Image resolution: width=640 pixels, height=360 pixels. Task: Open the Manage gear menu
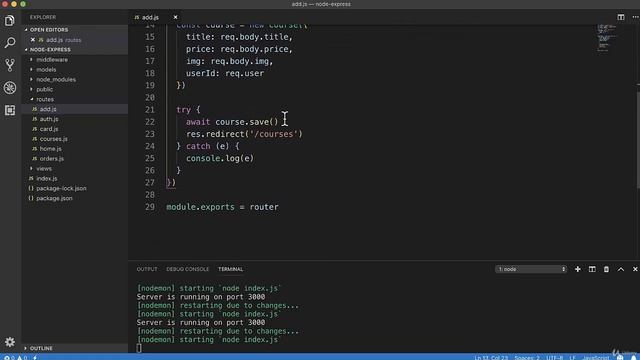[10, 342]
